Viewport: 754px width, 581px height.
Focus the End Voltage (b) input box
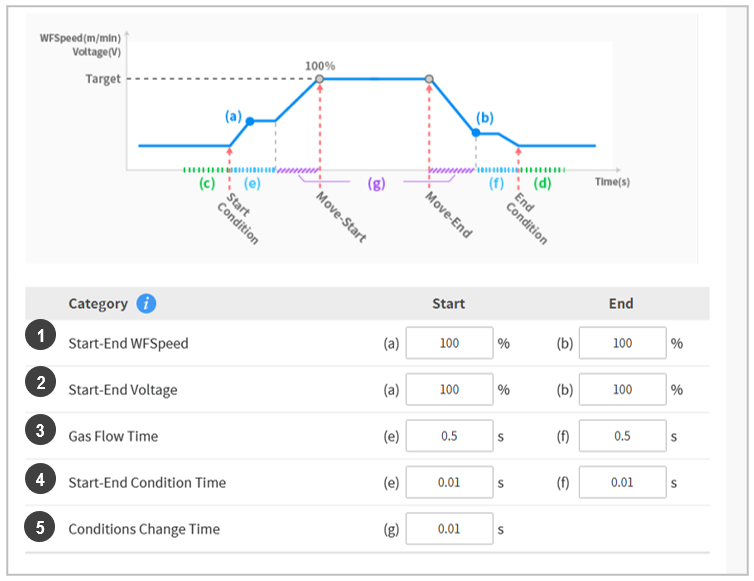click(622, 389)
